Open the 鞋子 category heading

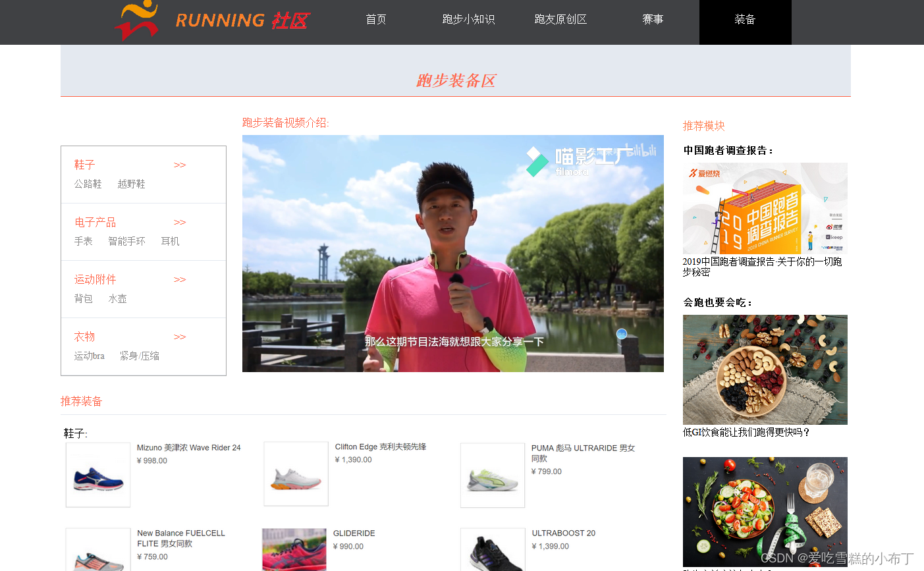point(84,165)
